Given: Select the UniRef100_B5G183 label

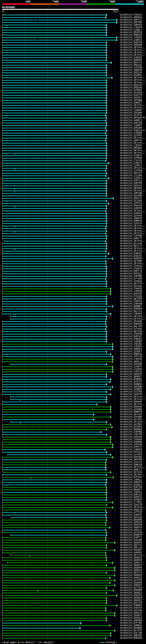Looking at the screenshot, I should point(131,85).
